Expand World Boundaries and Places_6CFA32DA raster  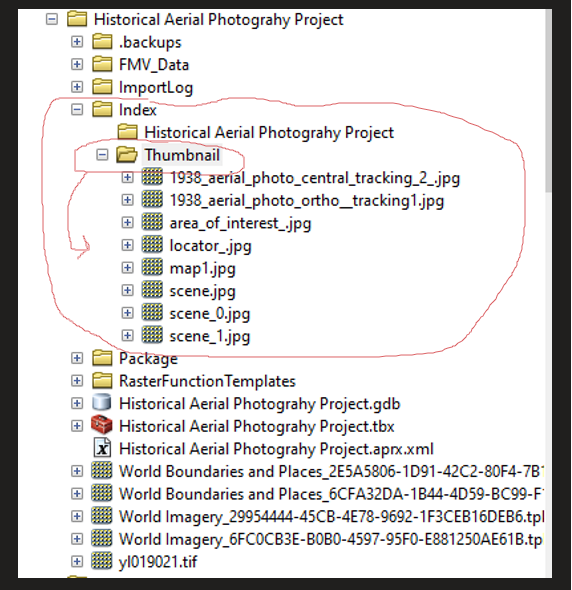[x=77, y=493]
